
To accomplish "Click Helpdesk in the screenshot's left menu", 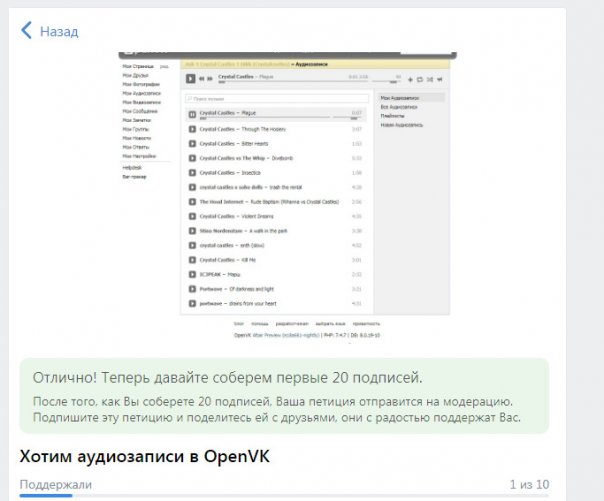I will pyautogui.click(x=132, y=168).
